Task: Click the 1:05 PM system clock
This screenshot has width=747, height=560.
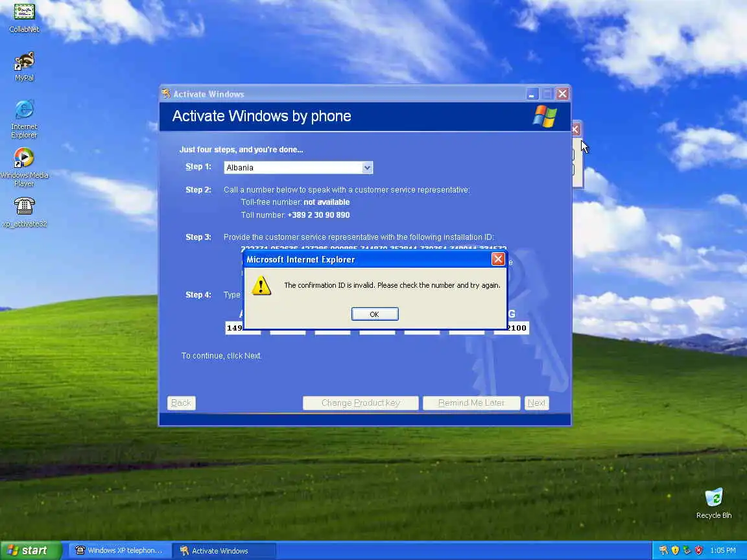Action: click(x=723, y=550)
